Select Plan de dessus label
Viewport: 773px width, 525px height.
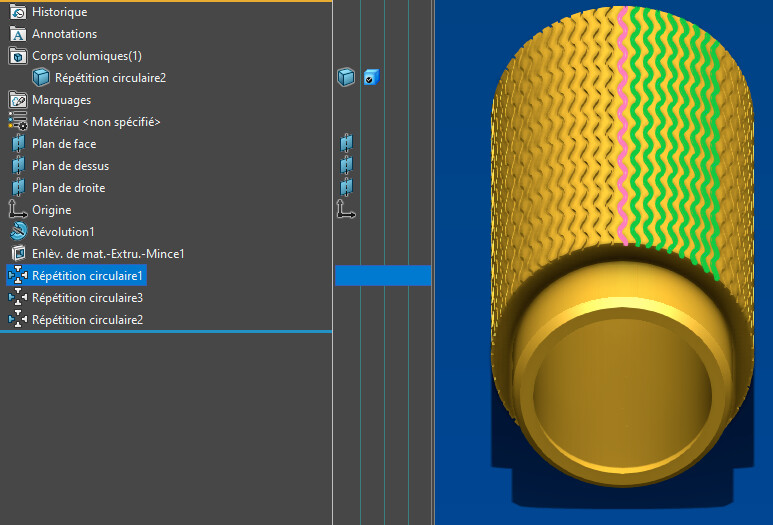70,166
